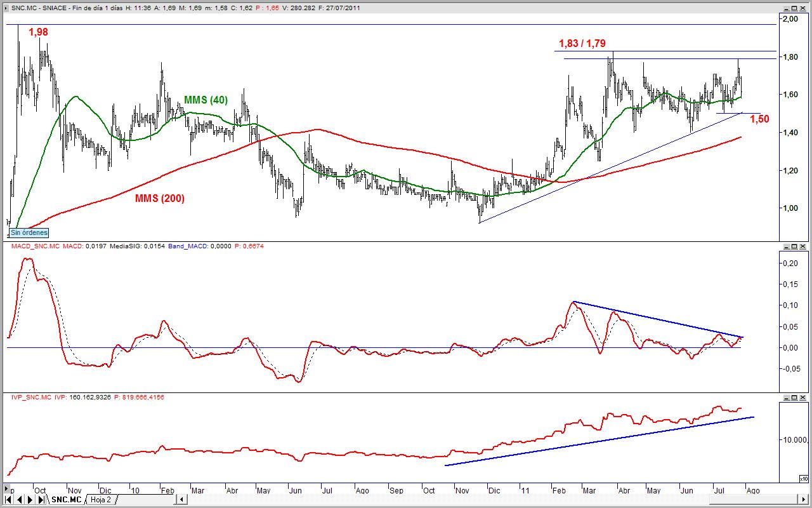Click the 'Sin órdenes' label
The image size is (812, 508).
(x=29, y=233)
